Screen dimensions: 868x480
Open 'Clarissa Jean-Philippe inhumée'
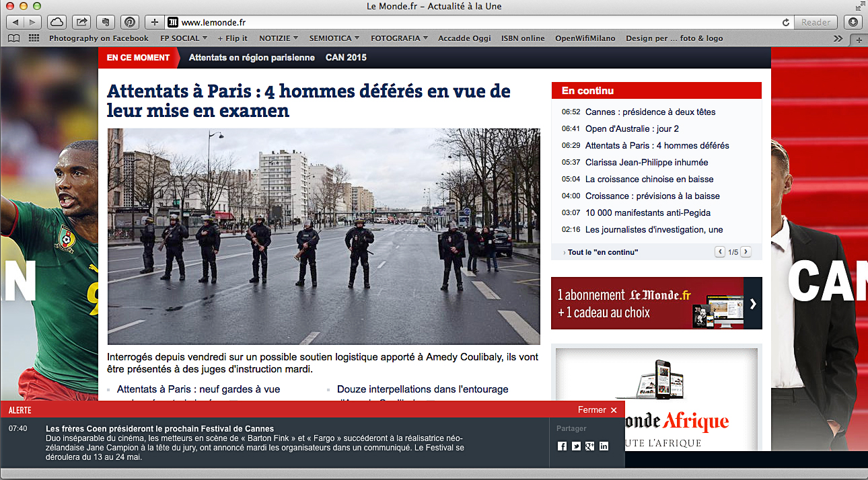coord(647,162)
